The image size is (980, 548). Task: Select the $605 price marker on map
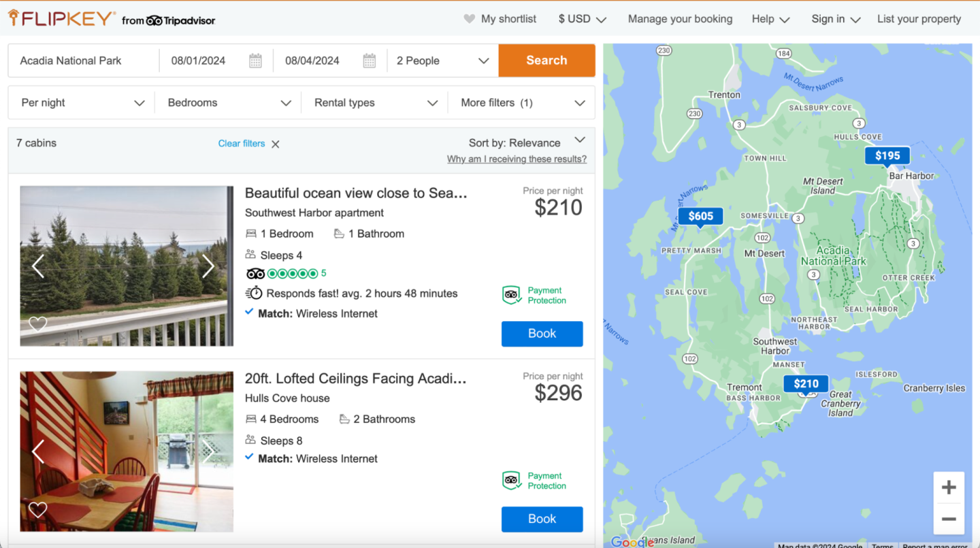(x=700, y=216)
